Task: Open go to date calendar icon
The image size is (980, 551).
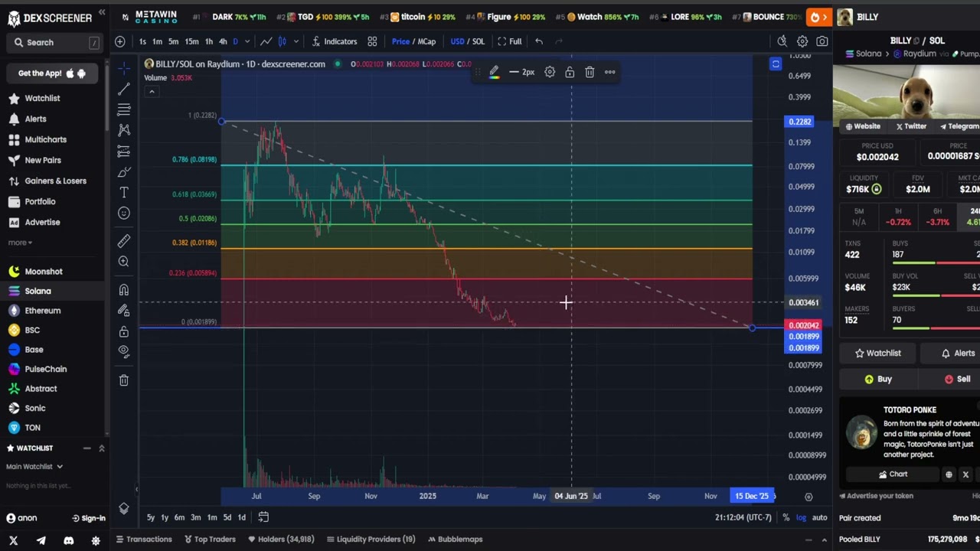Action: (x=263, y=517)
